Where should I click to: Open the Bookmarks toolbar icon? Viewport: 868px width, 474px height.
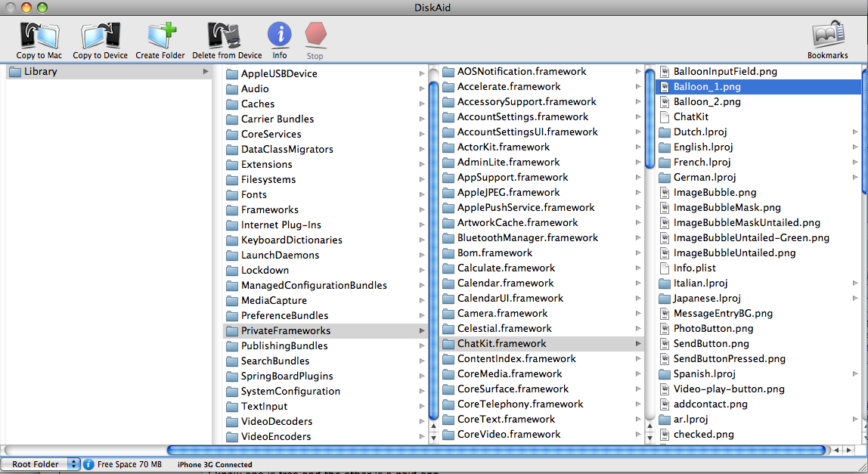click(x=828, y=34)
